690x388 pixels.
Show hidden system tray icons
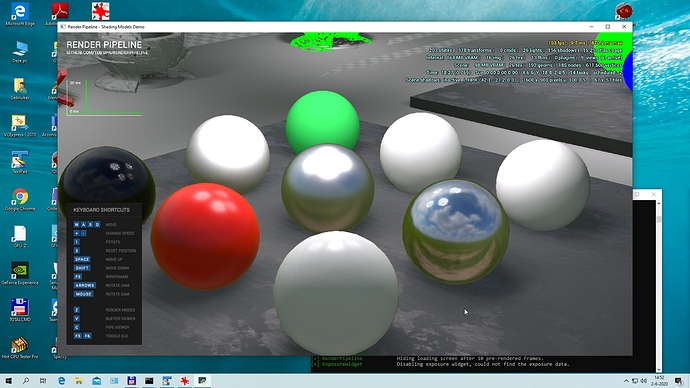point(626,381)
